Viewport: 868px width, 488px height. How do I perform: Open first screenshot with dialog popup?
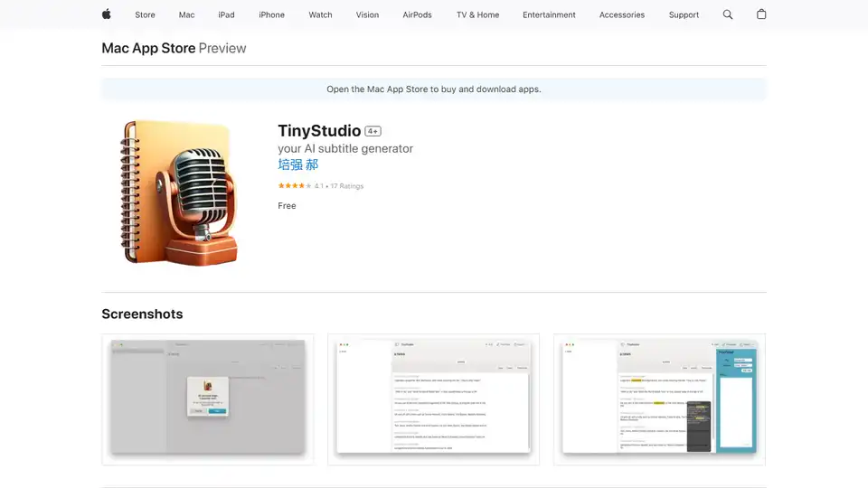tap(208, 399)
